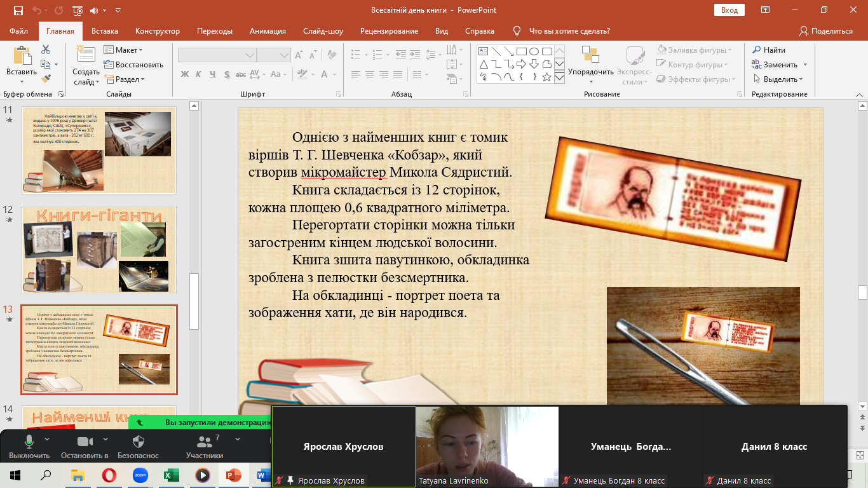Center text in paragraph group
Screen dimensions: 868x488
370,74
